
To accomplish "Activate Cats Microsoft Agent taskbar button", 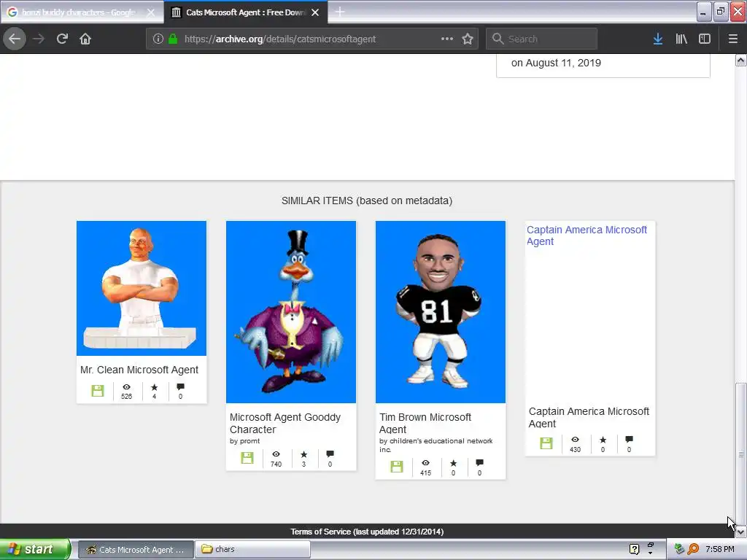I will tap(136, 550).
